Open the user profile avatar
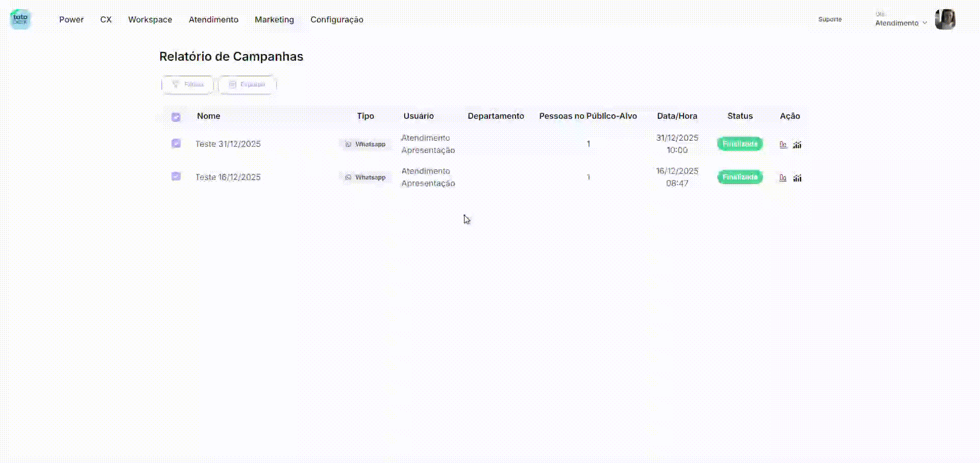Screen dimensions: 980x463 945,20
